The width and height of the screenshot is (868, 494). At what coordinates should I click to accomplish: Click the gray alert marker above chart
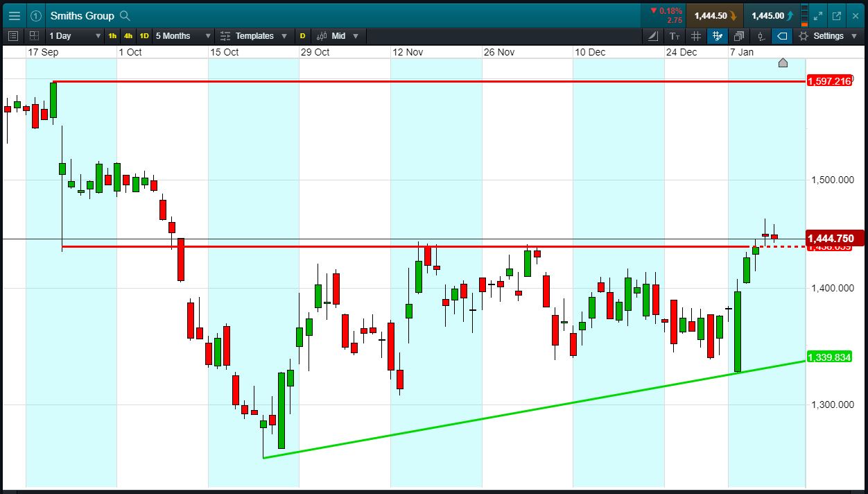pos(783,63)
